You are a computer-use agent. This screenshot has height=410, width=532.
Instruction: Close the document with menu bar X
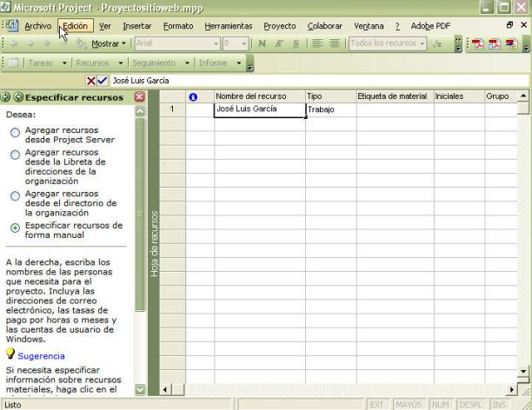coord(524,24)
